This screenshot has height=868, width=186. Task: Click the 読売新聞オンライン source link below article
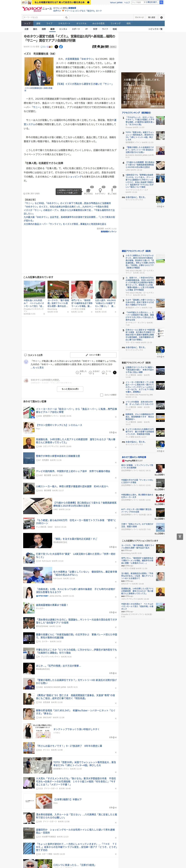coord(108,231)
